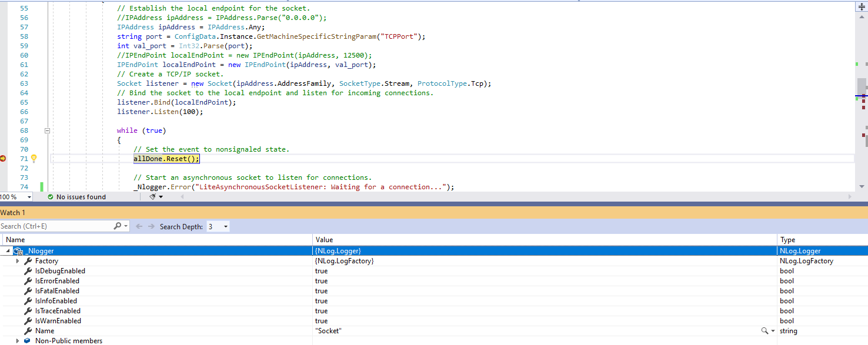Click the magnifier in the Watch search box
868x345 pixels.
pos(118,226)
